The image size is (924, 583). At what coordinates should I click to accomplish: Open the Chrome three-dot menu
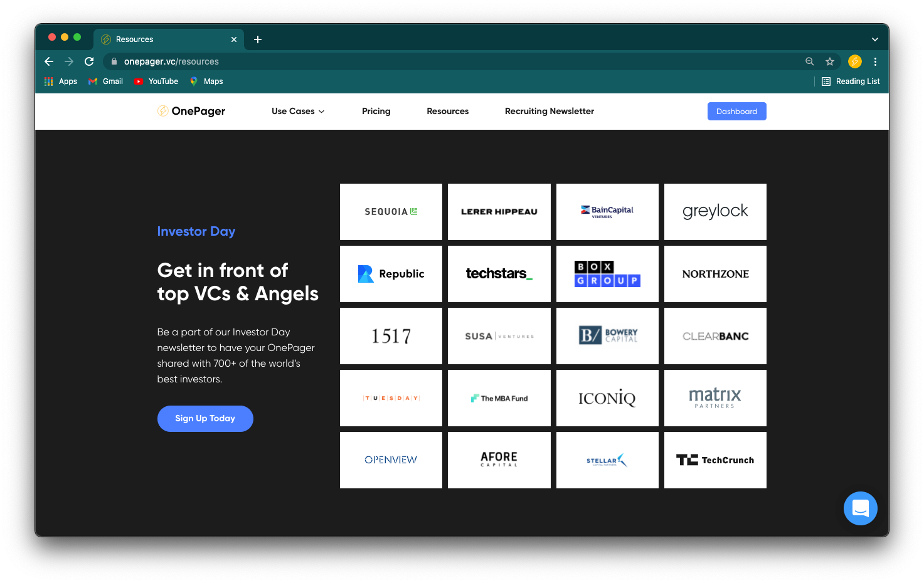click(x=875, y=61)
